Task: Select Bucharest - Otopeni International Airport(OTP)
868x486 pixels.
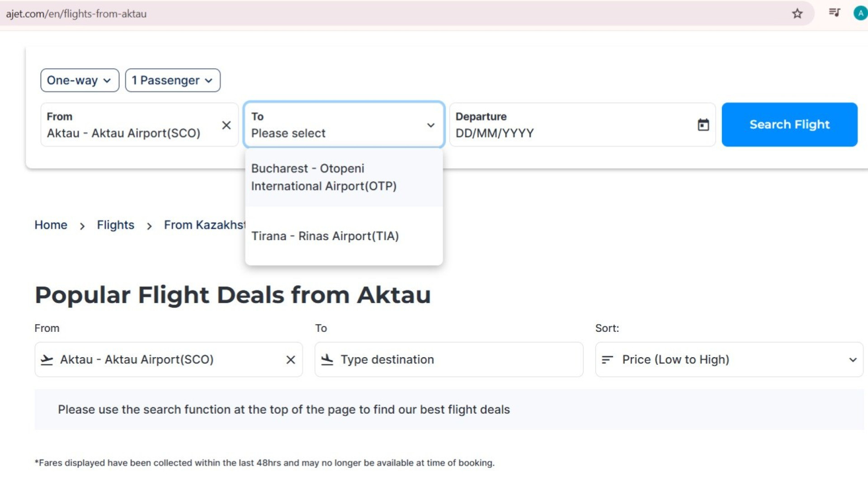Action: point(344,177)
